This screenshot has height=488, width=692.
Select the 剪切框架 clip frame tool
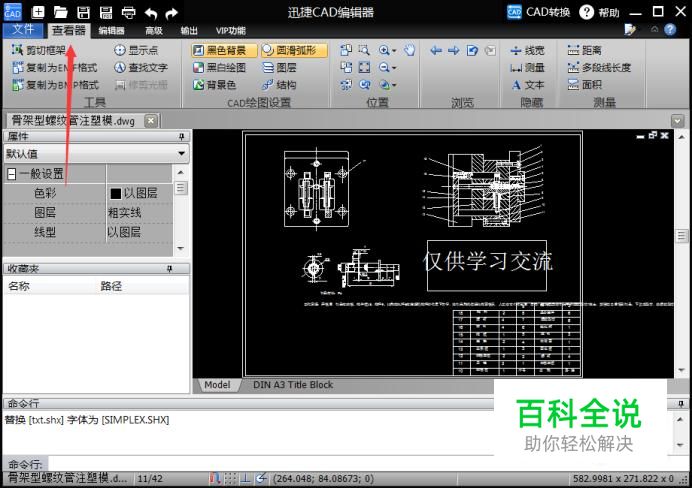tap(39, 50)
